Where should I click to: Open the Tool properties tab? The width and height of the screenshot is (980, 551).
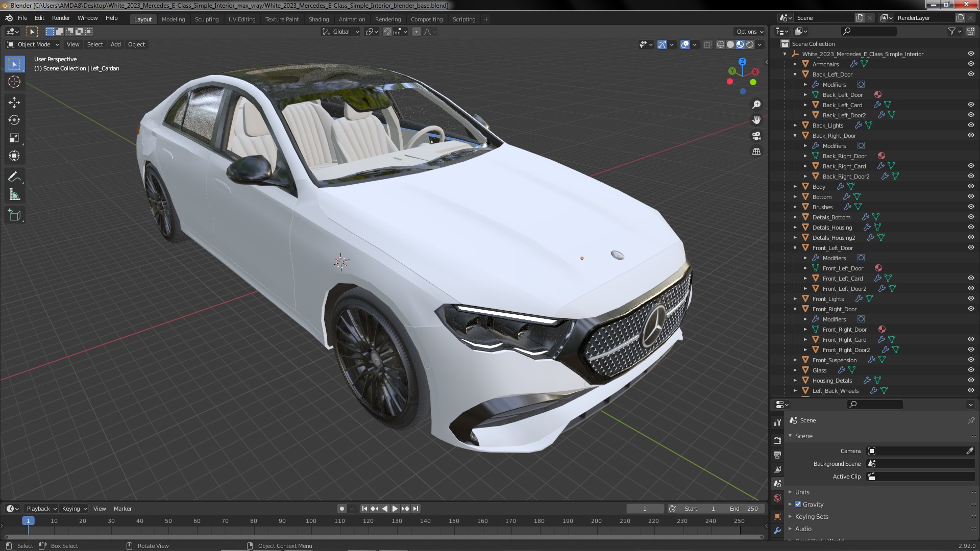click(777, 422)
